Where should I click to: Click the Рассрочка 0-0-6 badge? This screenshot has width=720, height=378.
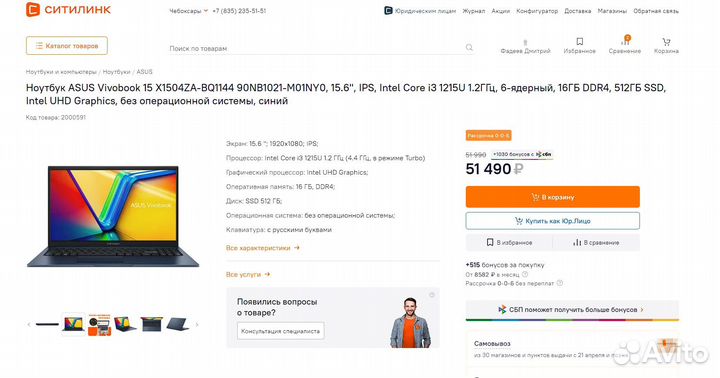[489, 135]
